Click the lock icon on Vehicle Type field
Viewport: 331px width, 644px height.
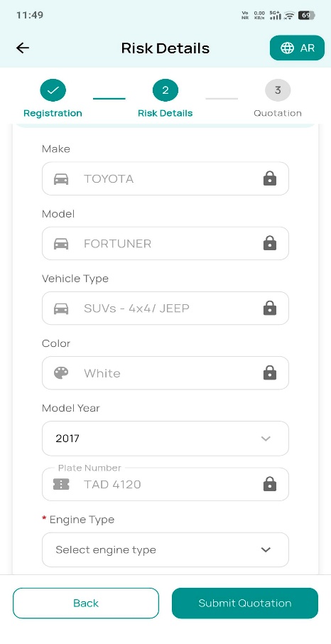coord(270,308)
